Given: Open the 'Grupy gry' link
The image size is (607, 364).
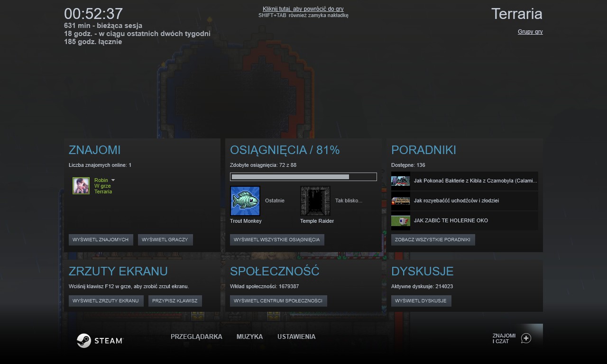Looking at the screenshot, I should (530, 32).
